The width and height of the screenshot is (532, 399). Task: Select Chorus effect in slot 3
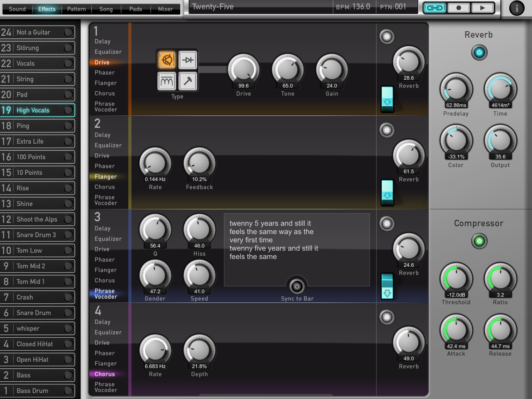(x=105, y=280)
